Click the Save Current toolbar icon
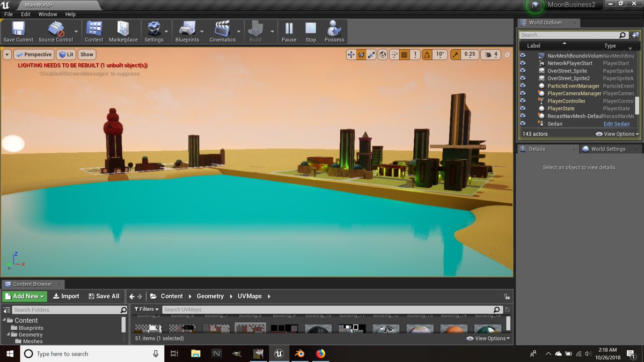 click(18, 32)
